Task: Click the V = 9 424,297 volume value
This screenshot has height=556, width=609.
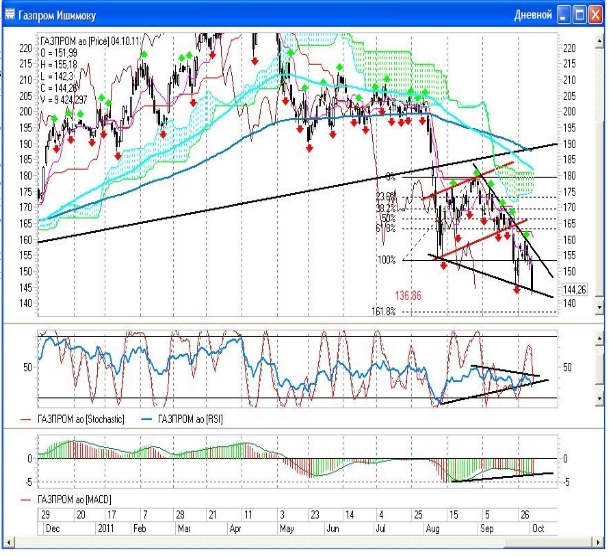Action: point(63,100)
